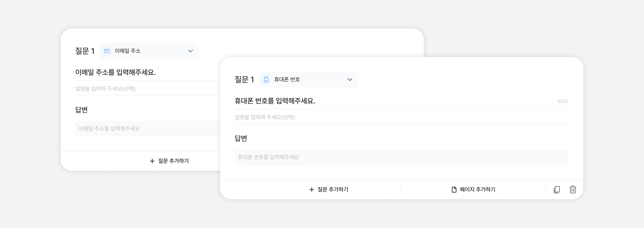Click the plus icon in the phone number card
This screenshot has width=644, height=228.
(x=312, y=190)
